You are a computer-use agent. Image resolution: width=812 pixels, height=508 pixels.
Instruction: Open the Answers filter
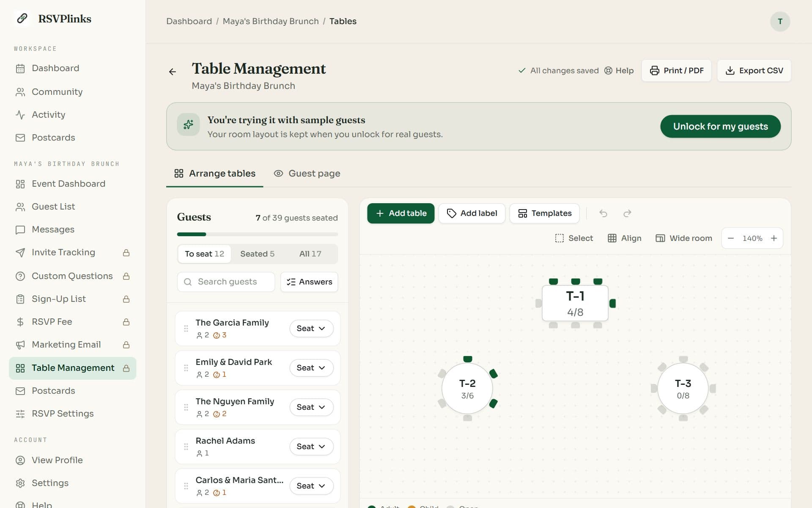pos(309,282)
